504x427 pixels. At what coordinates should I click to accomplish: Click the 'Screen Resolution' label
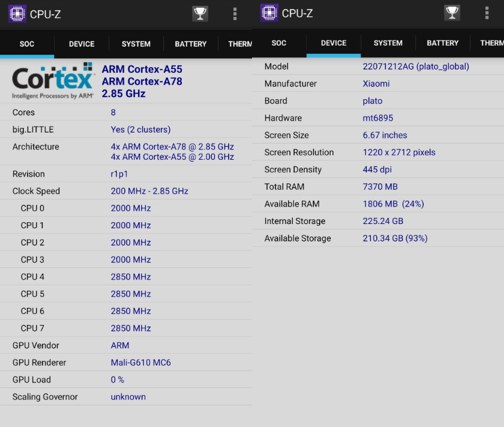(x=299, y=153)
